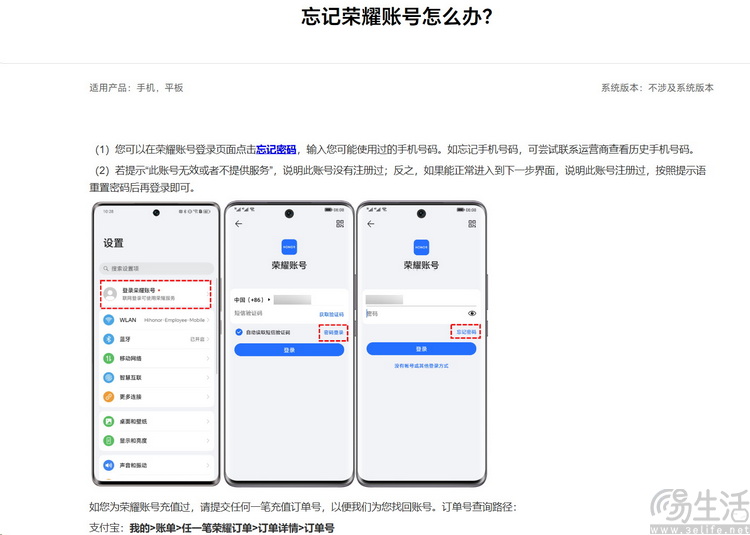Tap the 显示和亮度 display icon
This screenshot has height=535, width=750.
point(109,440)
